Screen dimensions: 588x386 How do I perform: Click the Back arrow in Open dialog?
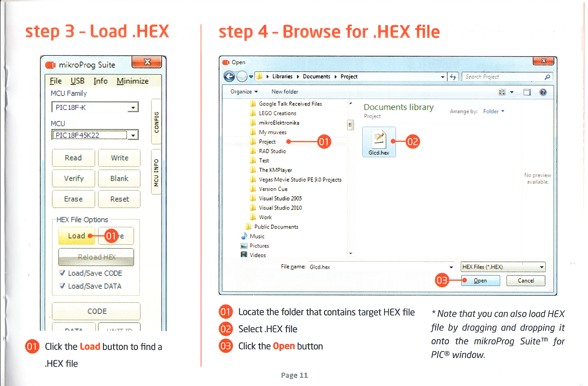click(x=229, y=76)
